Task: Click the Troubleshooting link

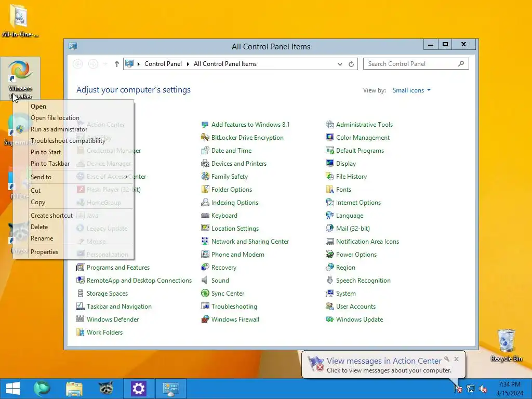Action: (234, 307)
